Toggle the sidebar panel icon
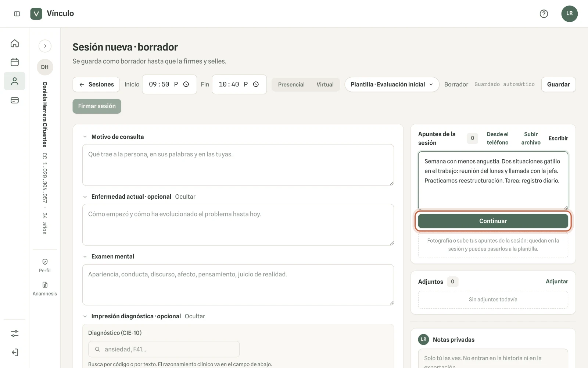Image resolution: width=588 pixels, height=368 pixels. [x=17, y=14]
